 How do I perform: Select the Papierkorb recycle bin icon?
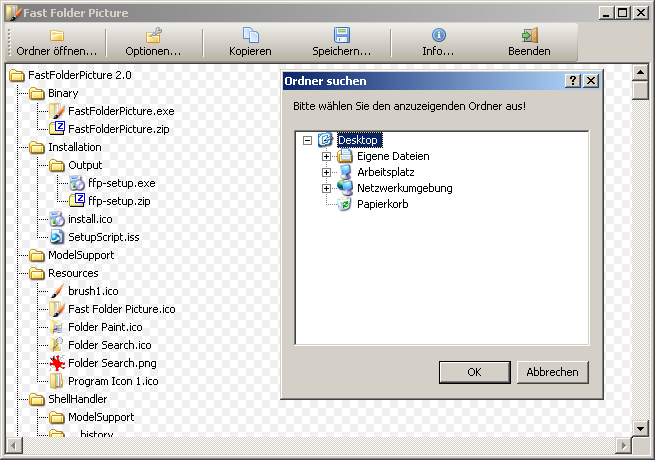[x=345, y=204]
